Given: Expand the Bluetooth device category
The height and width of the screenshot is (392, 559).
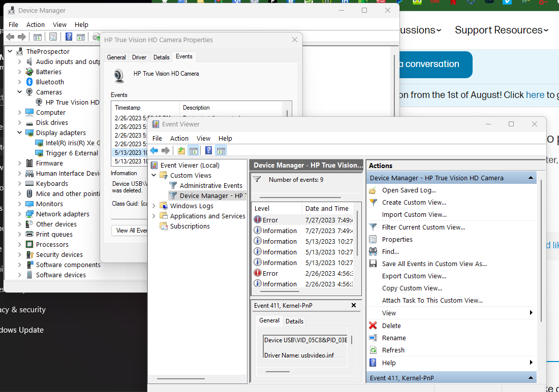Looking at the screenshot, I should (x=19, y=82).
